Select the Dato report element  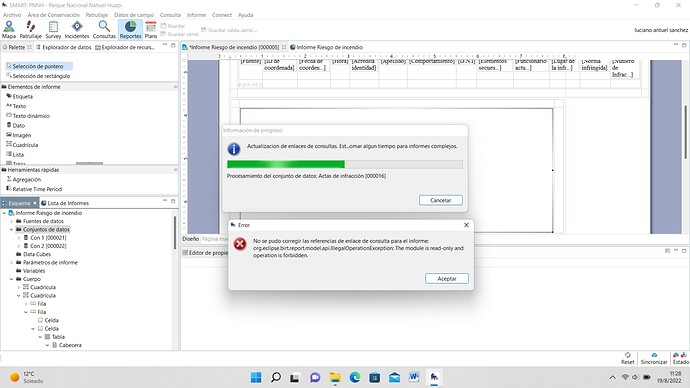pos(16,125)
